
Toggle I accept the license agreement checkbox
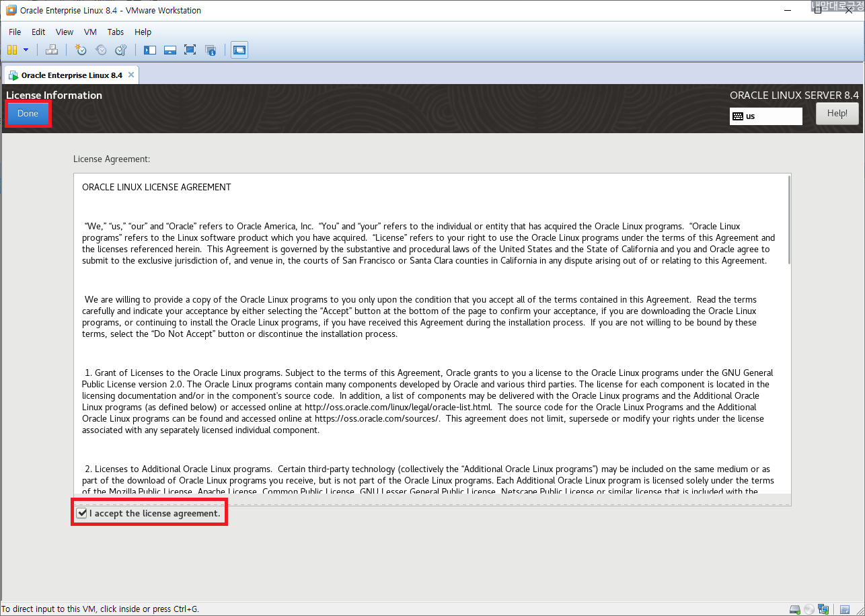coord(81,514)
